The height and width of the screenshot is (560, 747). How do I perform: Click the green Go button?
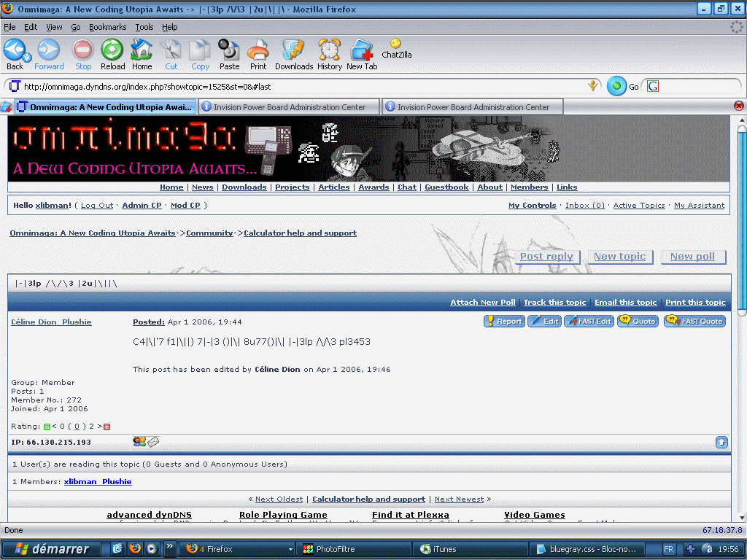coord(616,86)
